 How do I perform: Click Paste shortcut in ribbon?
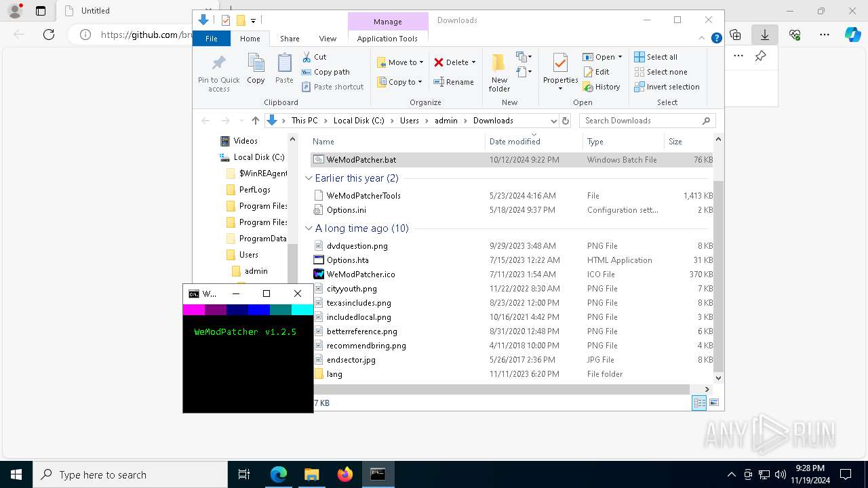tap(332, 87)
